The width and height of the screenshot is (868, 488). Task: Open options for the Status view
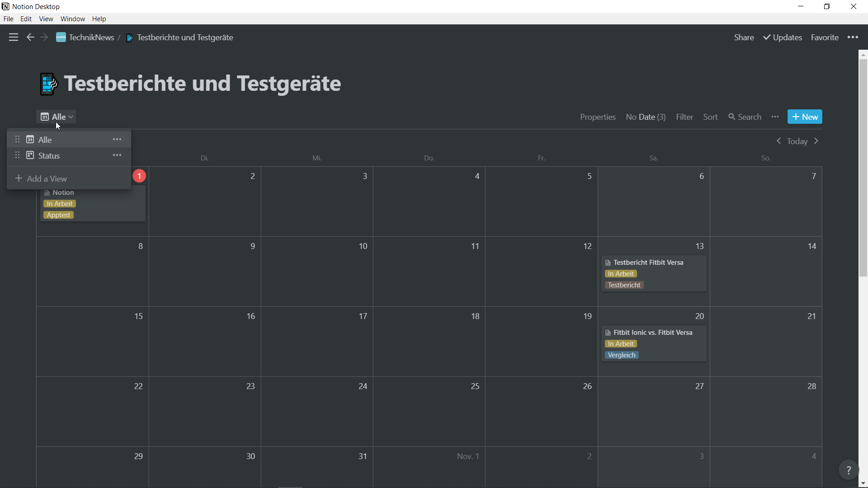click(117, 155)
